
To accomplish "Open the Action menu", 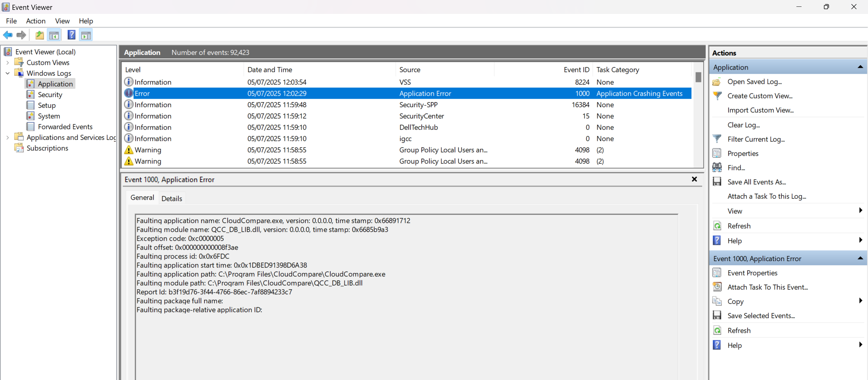I will (36, 21).
